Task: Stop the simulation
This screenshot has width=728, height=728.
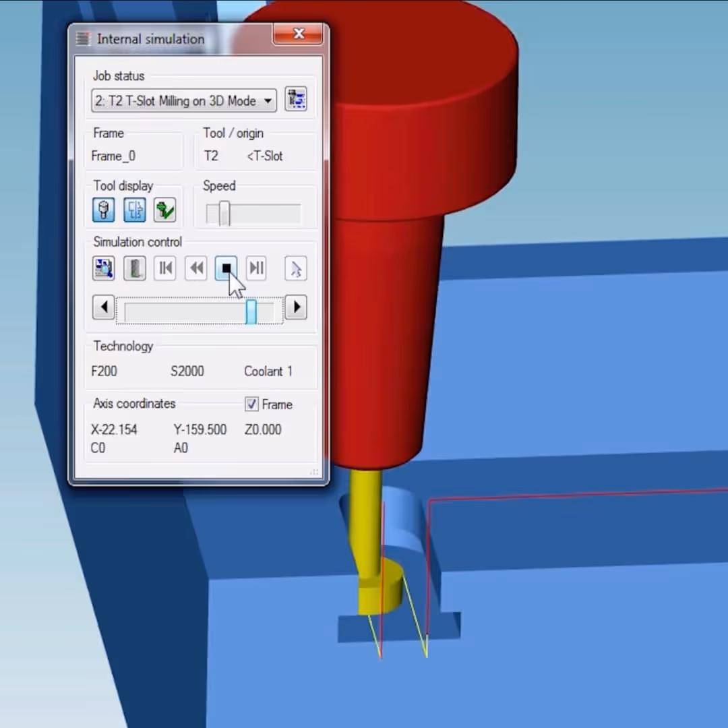Action: coord(226,268)
